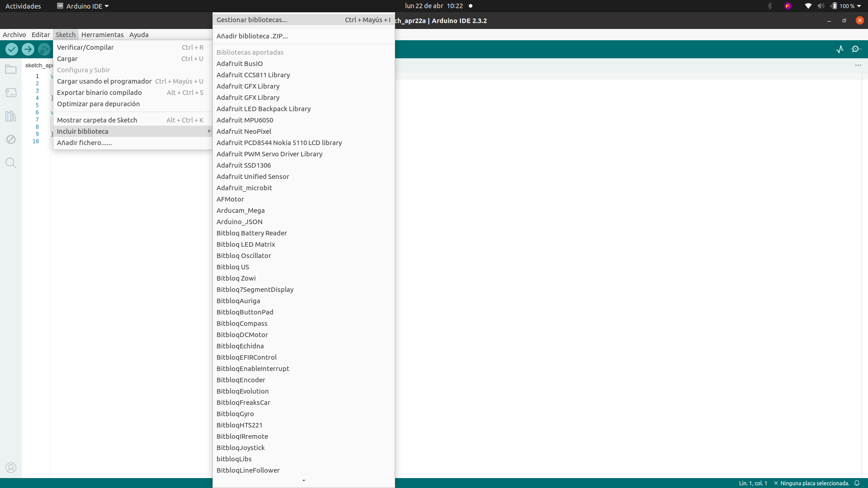Select the Adafruit NeoPixel library

pyautogui.click(x=244, y=131)
